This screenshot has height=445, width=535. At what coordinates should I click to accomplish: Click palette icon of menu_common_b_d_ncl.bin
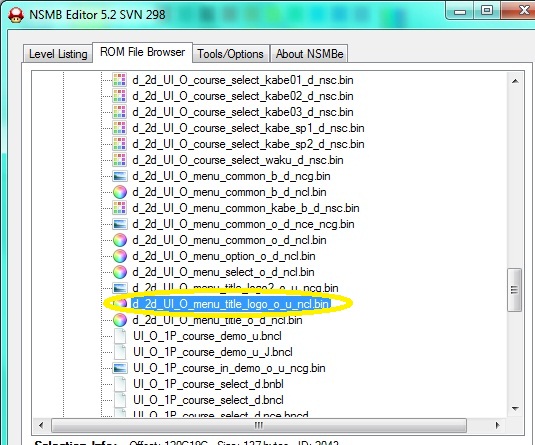(x=120, y=192)
